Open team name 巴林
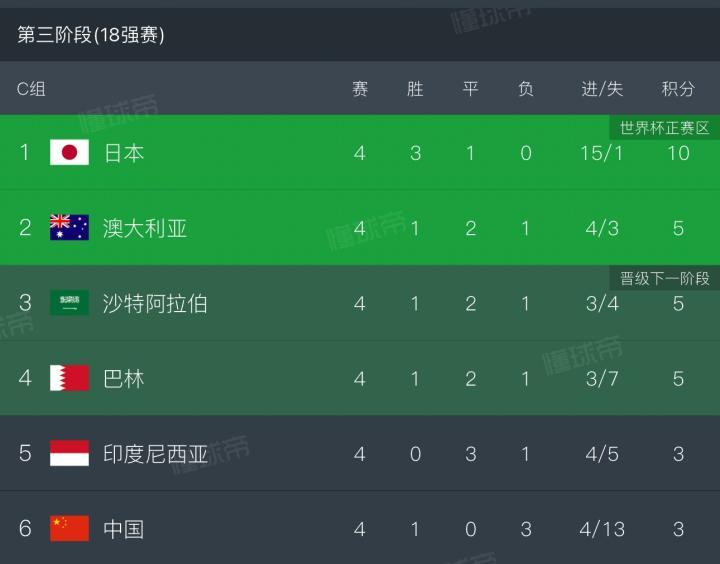 124,378
